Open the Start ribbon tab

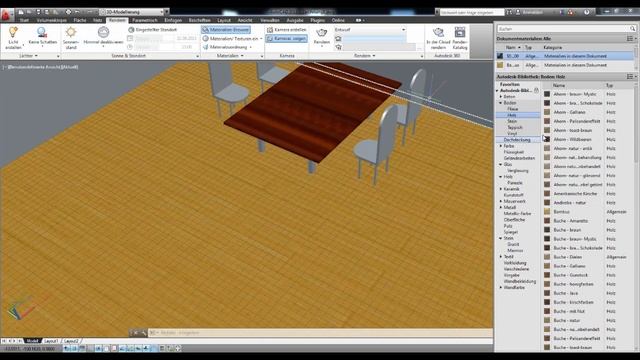click(24, 20)
